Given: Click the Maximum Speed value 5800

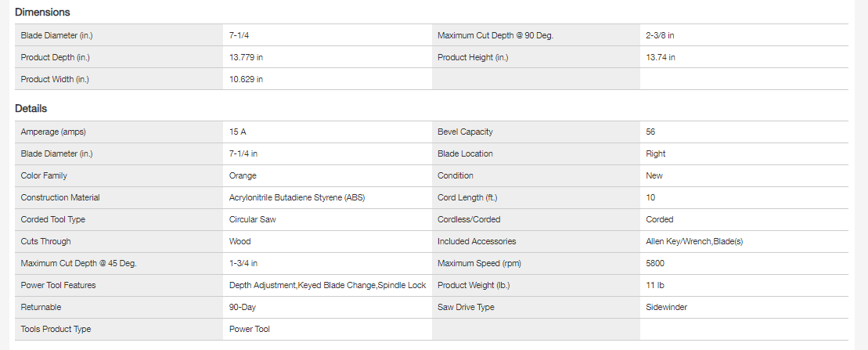Looking at the screenshot, I should [655, 263].
